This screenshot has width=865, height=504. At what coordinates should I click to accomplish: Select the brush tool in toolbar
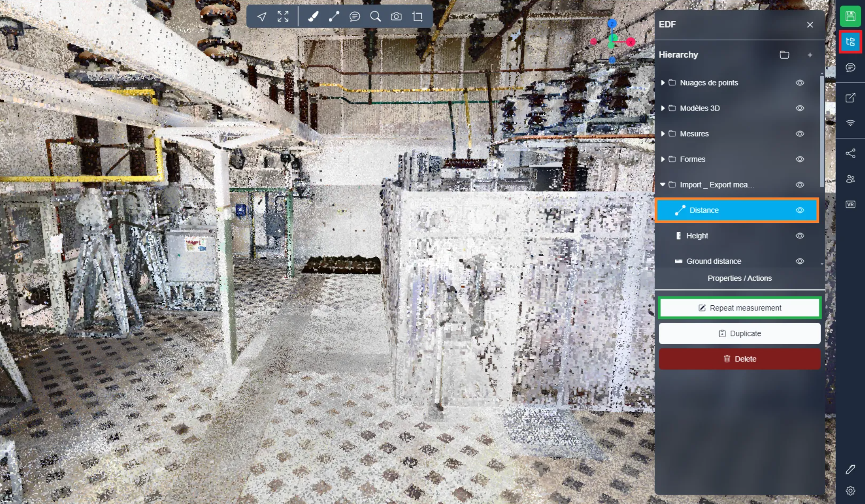(x=313, y=17)
